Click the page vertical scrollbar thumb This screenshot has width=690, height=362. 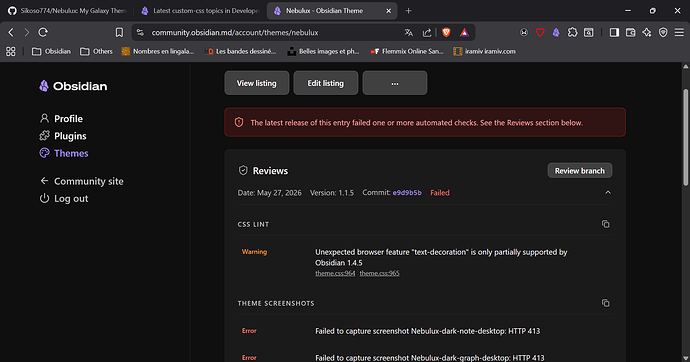(x=686, y=137)
